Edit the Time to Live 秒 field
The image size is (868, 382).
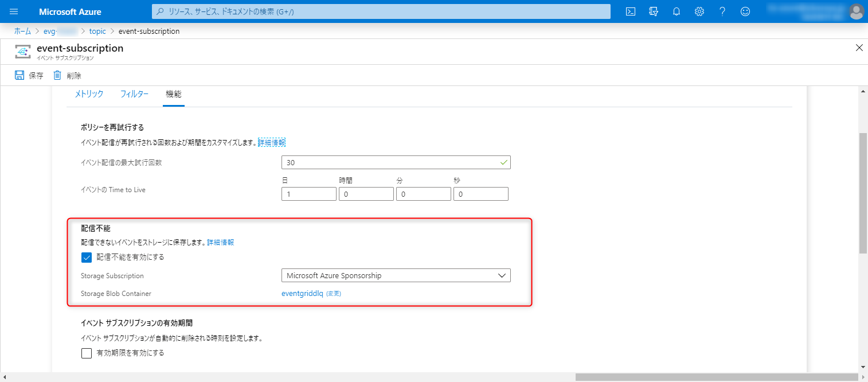(481, 194)
